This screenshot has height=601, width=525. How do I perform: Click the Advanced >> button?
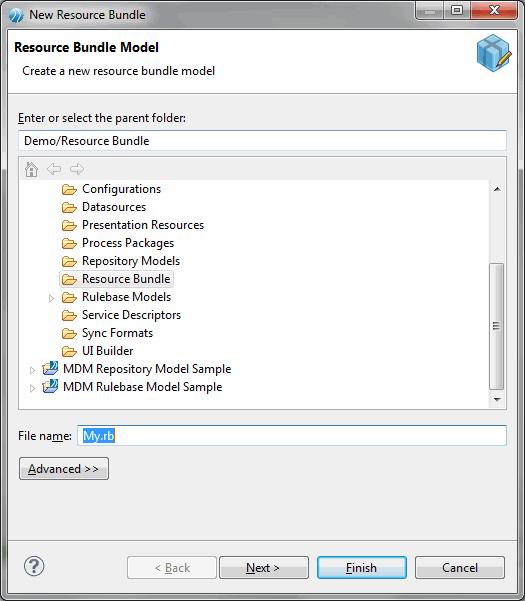pos(64,469)
